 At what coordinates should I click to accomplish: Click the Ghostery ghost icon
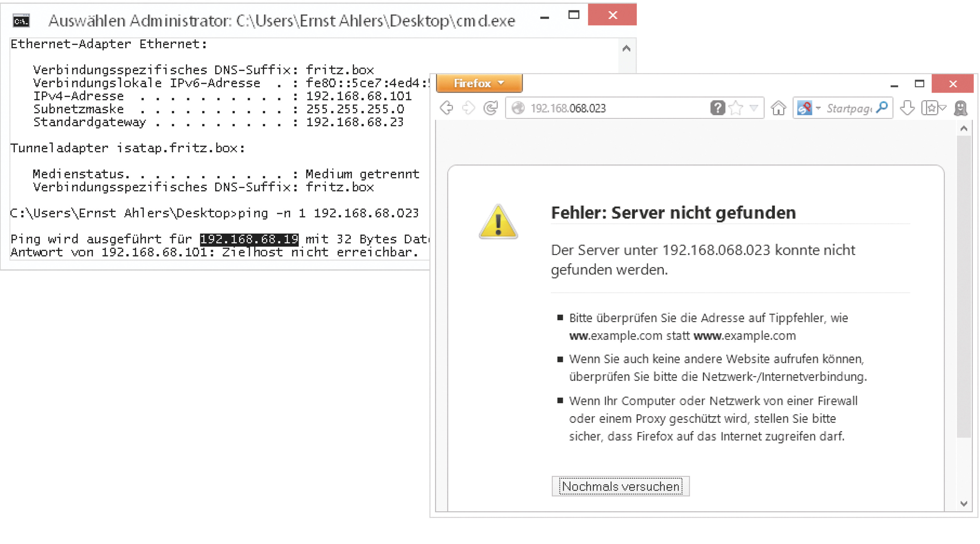click(961, 108)
